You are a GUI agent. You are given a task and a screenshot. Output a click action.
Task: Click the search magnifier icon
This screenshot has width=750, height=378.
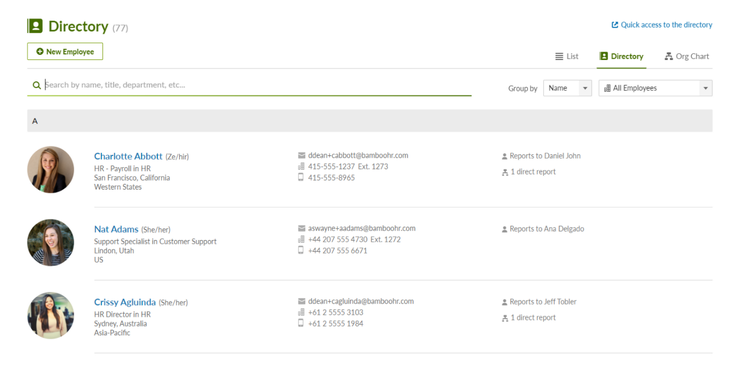(36, 85)
